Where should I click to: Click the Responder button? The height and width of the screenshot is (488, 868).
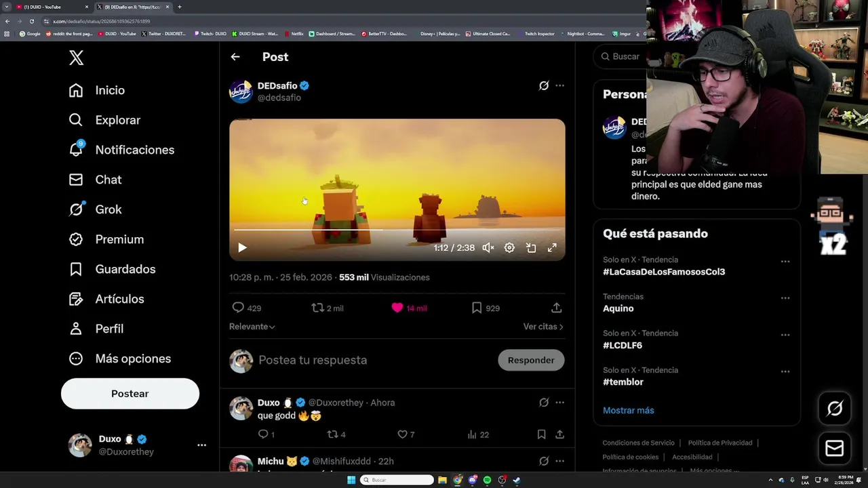tap(531, 360)
